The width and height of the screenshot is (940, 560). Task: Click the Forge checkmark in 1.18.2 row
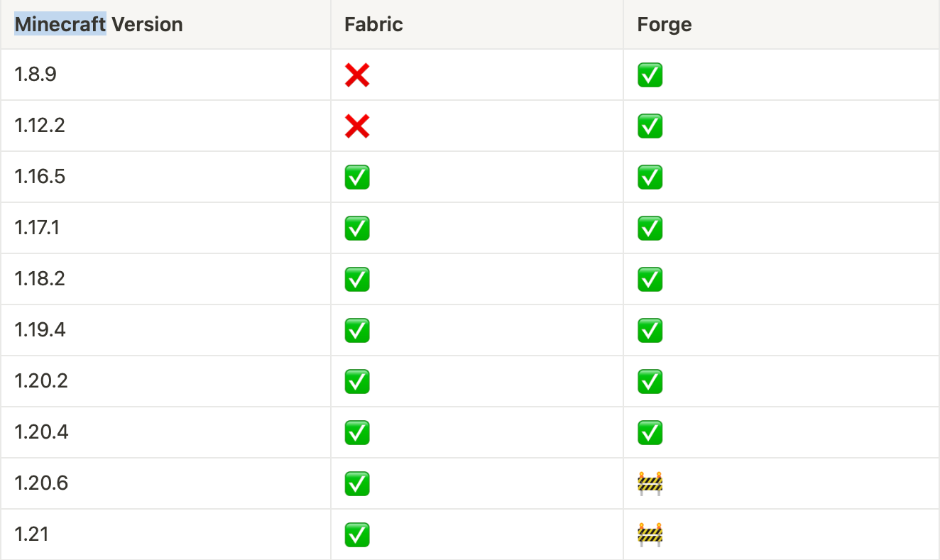(650, 280)
